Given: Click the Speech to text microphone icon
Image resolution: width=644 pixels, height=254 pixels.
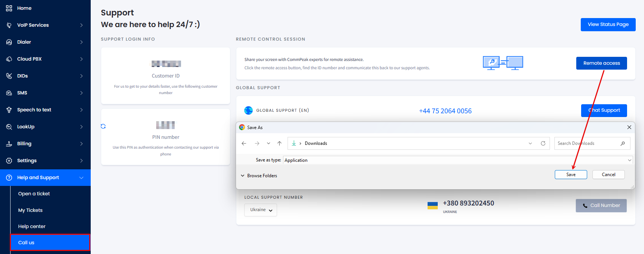Looking at the screenshot, I should [x=9, y=110].
